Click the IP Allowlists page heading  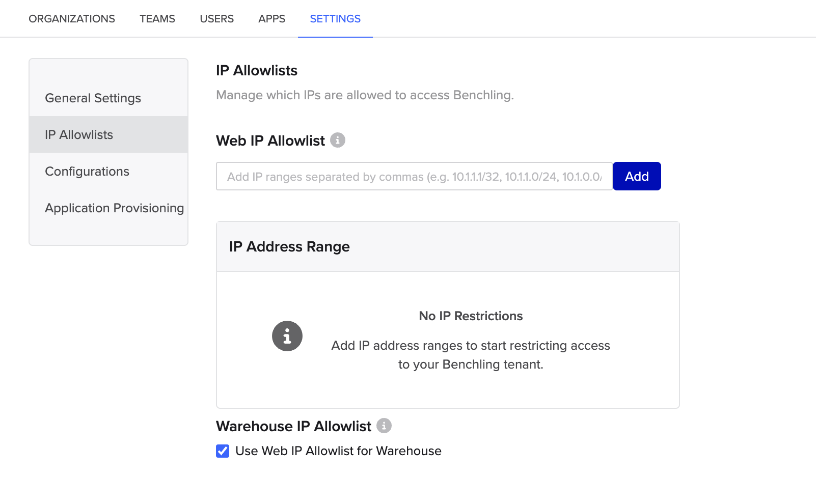point(256,70)
